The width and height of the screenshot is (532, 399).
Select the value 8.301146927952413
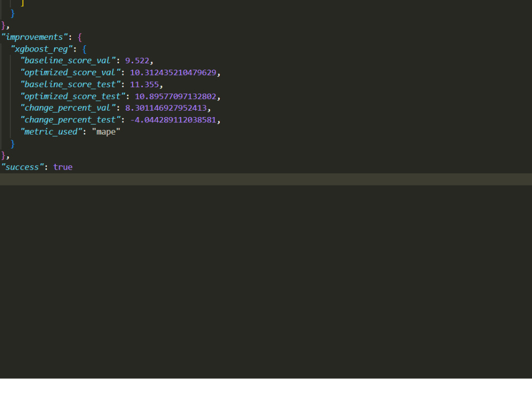pyautogui.click(x=166, y=108)
